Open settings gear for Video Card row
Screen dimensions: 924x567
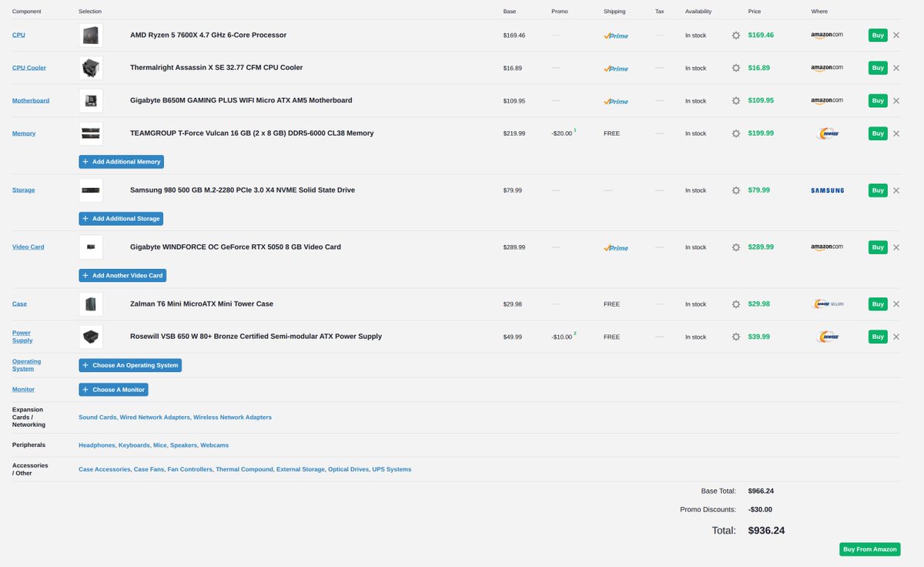736,247
